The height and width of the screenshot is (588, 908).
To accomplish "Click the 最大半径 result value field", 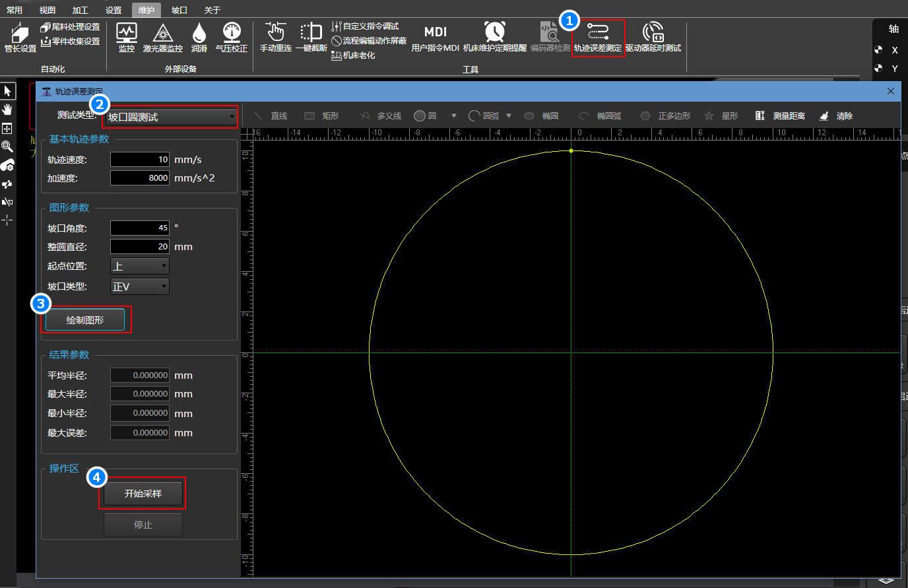I will click(x=140, y=393).
